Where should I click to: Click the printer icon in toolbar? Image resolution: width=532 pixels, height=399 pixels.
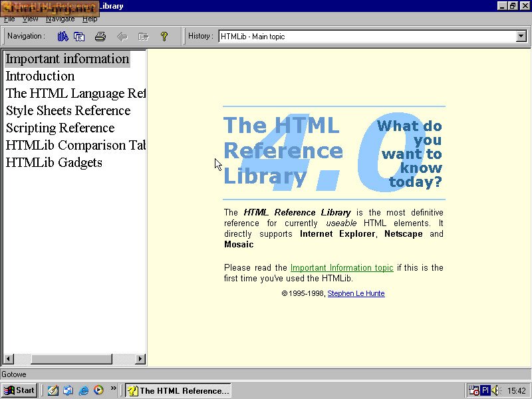coord(100,37)
